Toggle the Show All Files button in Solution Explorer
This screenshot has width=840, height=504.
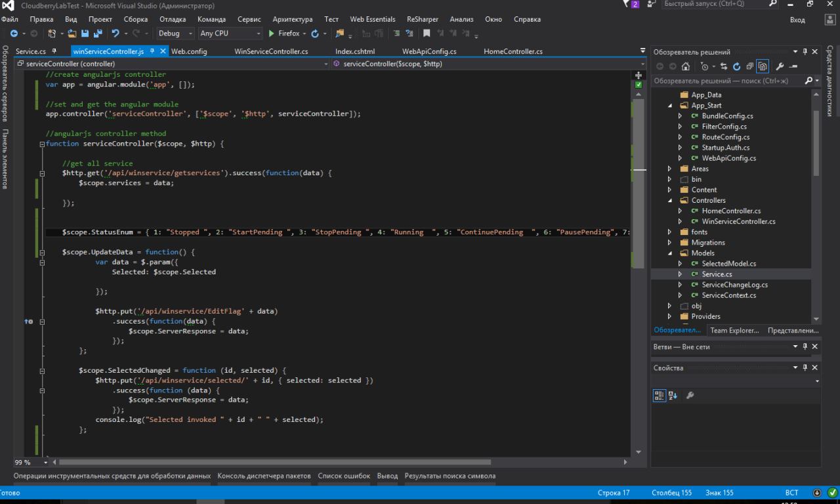763,66
